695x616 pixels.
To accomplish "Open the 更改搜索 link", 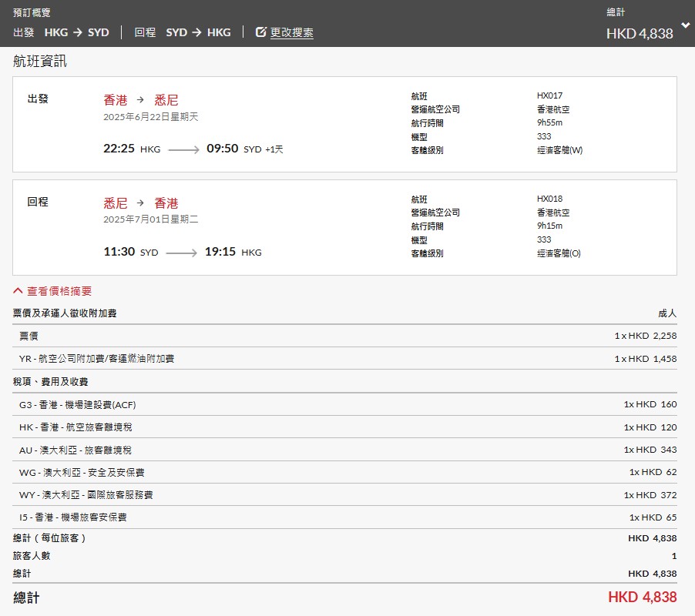I will click(291, 32).
